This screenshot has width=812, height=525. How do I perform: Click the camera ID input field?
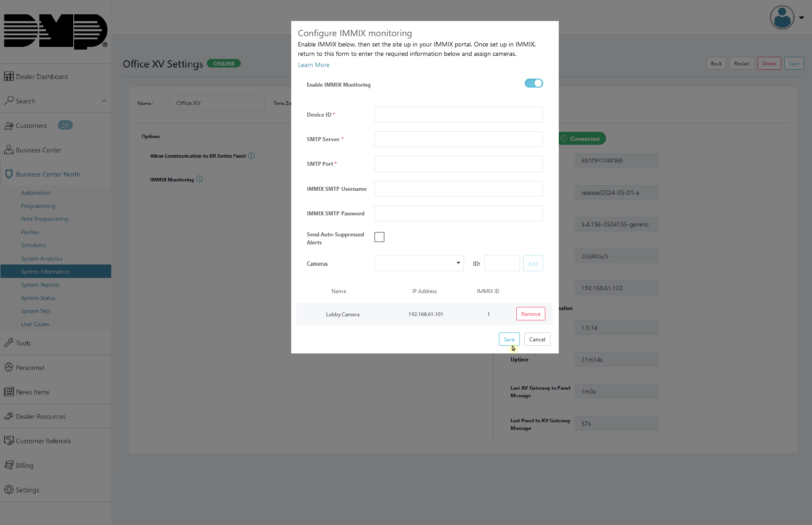point(502,263)
